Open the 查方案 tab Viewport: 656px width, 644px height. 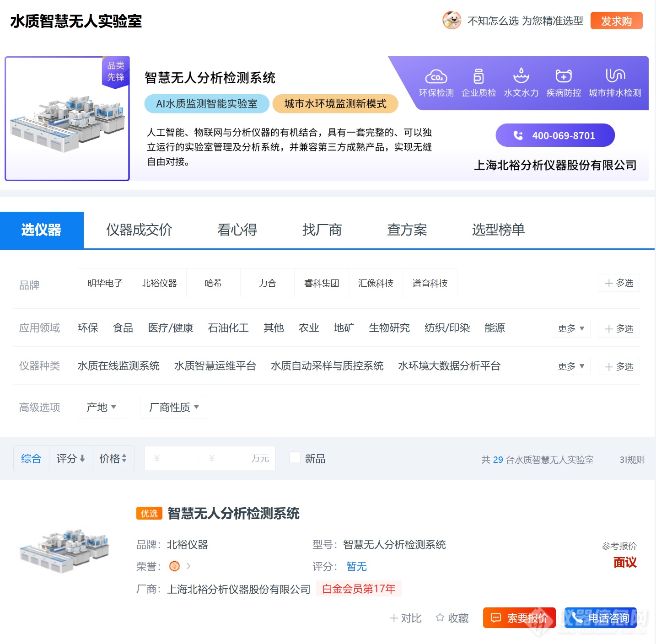tap(407, 230)
